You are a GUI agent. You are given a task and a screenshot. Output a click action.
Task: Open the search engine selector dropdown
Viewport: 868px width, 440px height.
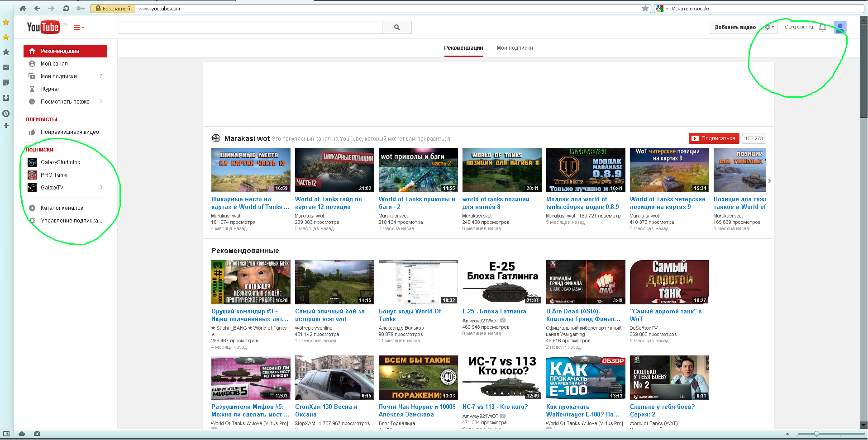[662, 9]
